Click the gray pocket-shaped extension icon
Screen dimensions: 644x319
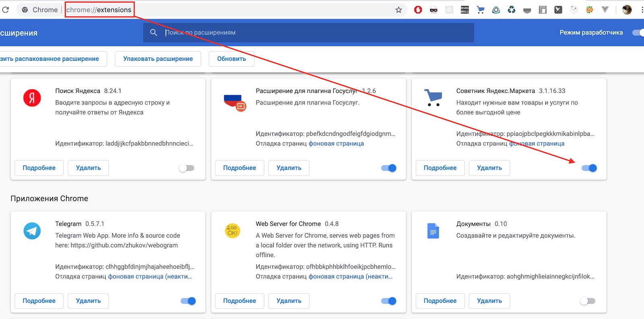(527, 10)
